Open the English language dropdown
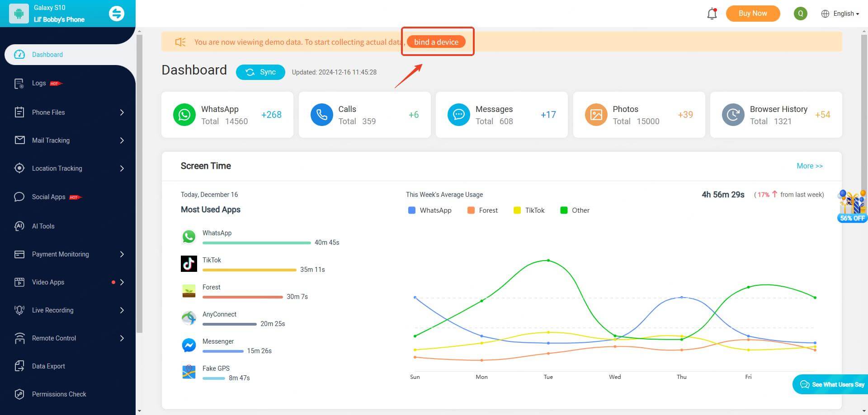The image size is (868, 415). pos(840,14)
